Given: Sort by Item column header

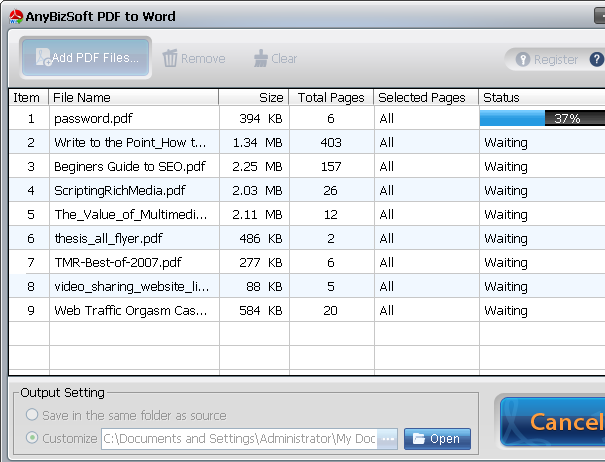Looking at the screenshot, I should click(29, 97).
